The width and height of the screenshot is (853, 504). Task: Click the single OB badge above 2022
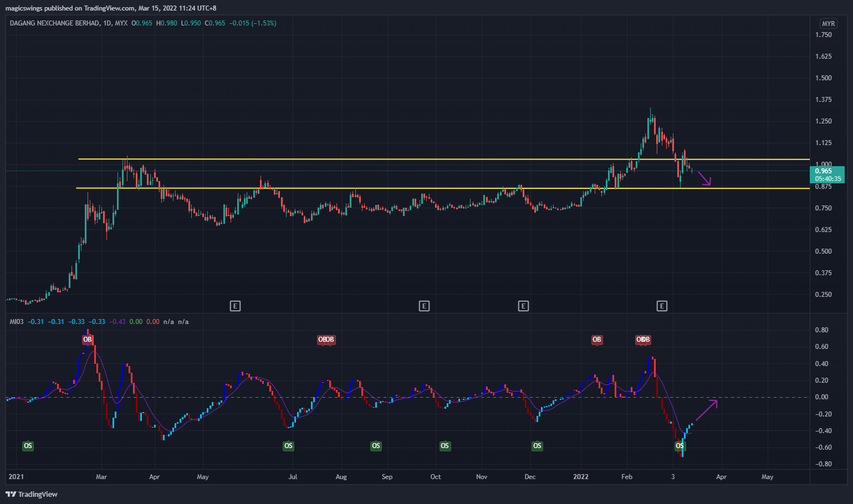(x=596, y=340)
